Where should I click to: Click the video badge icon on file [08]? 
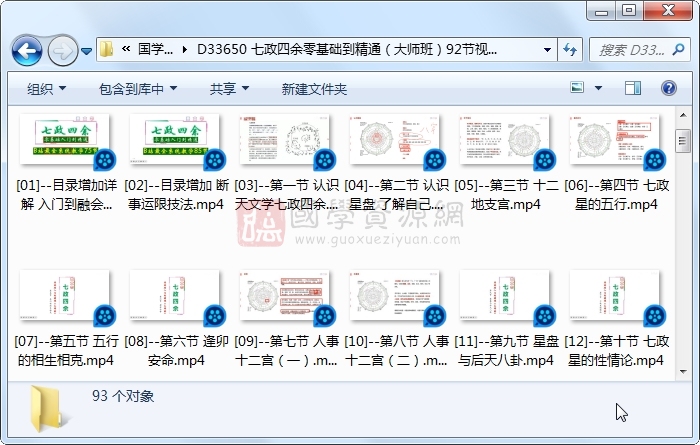[x=215, y=316]
